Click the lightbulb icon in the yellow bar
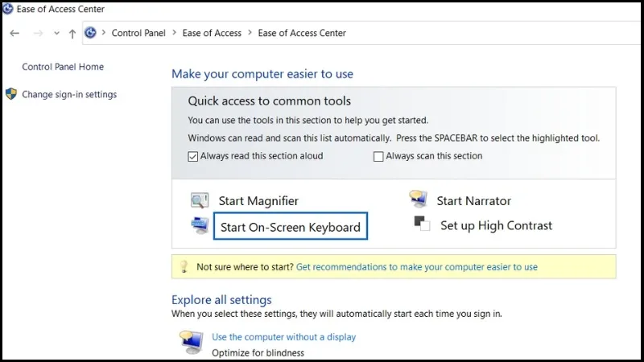The image size is (644, 362). tap(184, 267)
